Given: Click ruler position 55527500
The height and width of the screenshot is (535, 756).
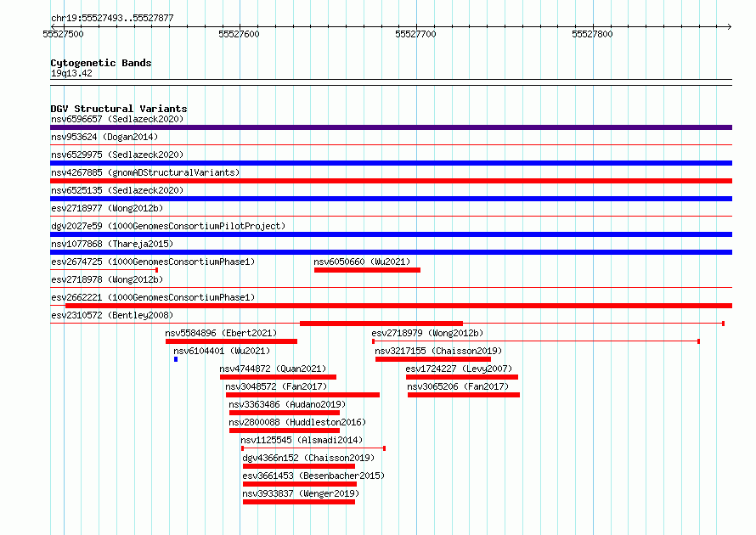Looking at the screenshot, I should 63,34.
